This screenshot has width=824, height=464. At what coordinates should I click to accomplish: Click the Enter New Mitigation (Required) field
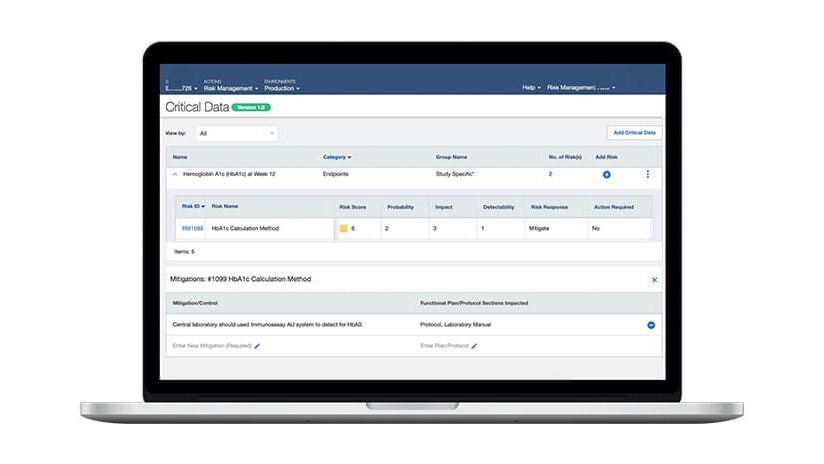(x=212, y=346)
